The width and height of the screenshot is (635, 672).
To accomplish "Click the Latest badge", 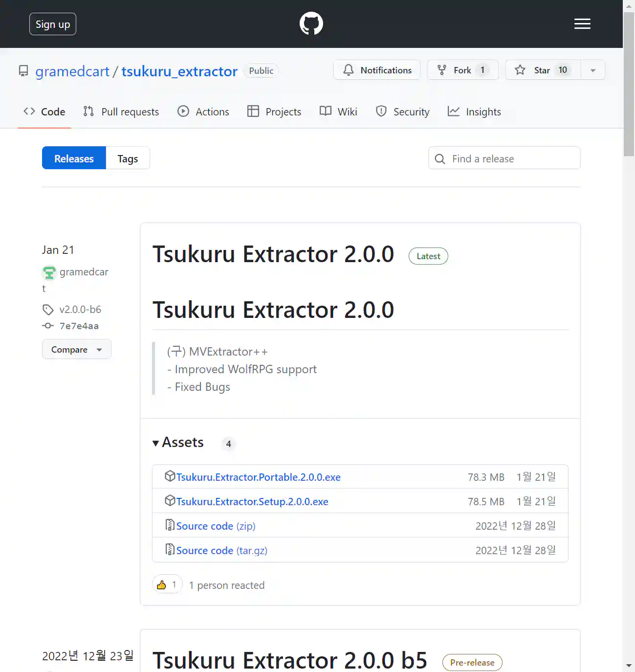I will (x=428, y=256).
